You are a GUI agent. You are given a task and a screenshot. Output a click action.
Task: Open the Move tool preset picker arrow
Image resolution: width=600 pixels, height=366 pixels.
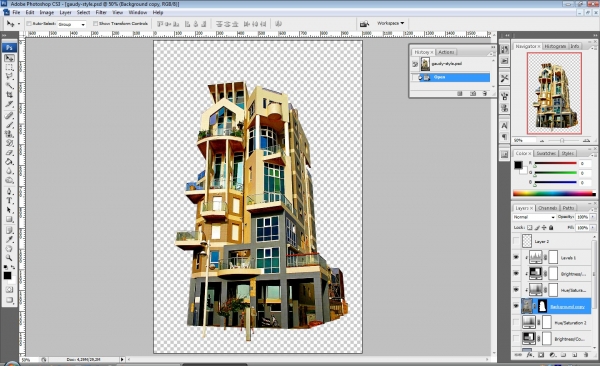pyautogui.click(x=19, y=24)
